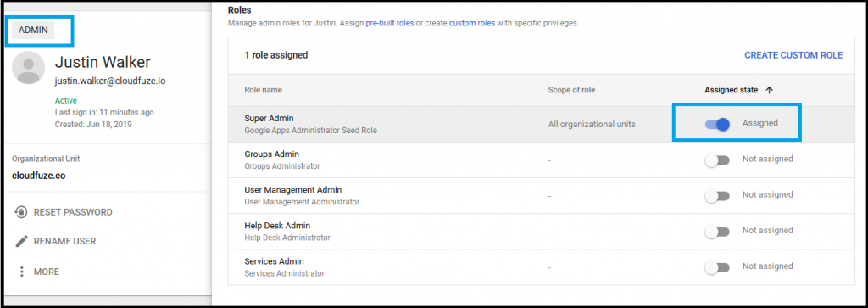Open the More three-dot menu icon

(21, 272)
